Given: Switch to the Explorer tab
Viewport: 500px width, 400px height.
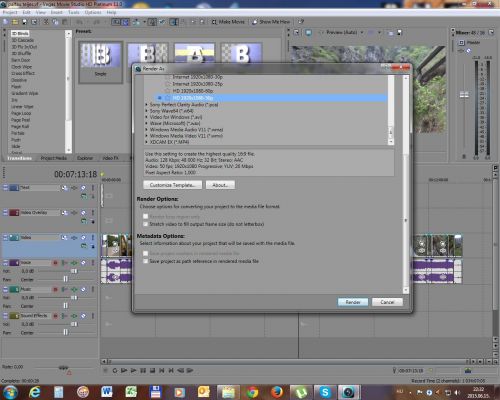Looking at the screenshot, I should 85,158.
